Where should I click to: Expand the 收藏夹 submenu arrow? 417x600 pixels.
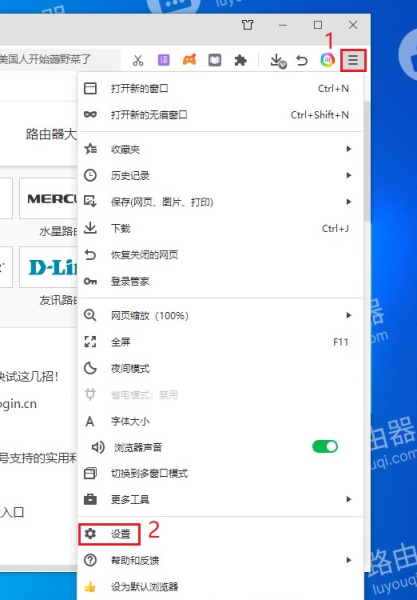click(x=349, y=149)
